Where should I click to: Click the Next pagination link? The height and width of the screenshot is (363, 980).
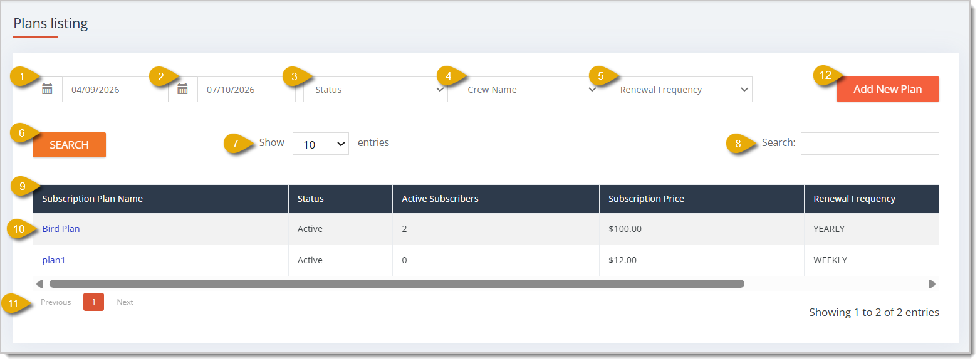coord(125,302)
